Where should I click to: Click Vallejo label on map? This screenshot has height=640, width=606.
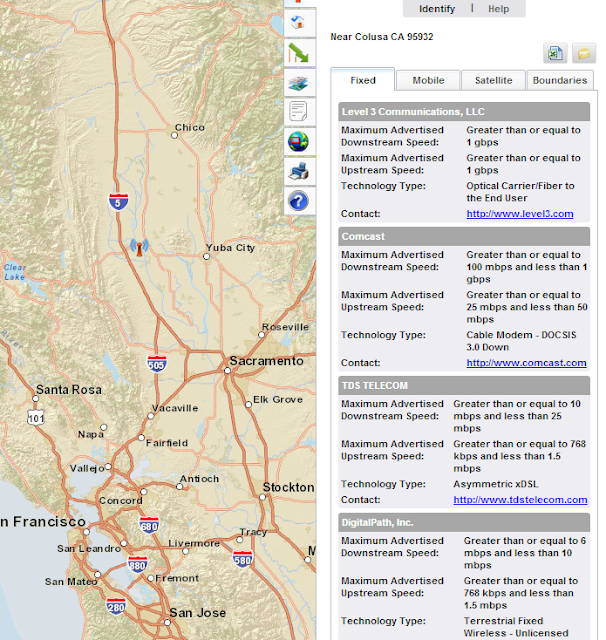click(x=87, y=468)
